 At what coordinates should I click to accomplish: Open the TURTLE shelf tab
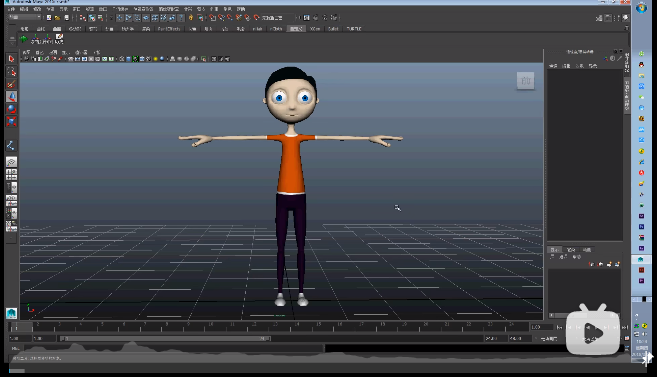click(354, 28)
